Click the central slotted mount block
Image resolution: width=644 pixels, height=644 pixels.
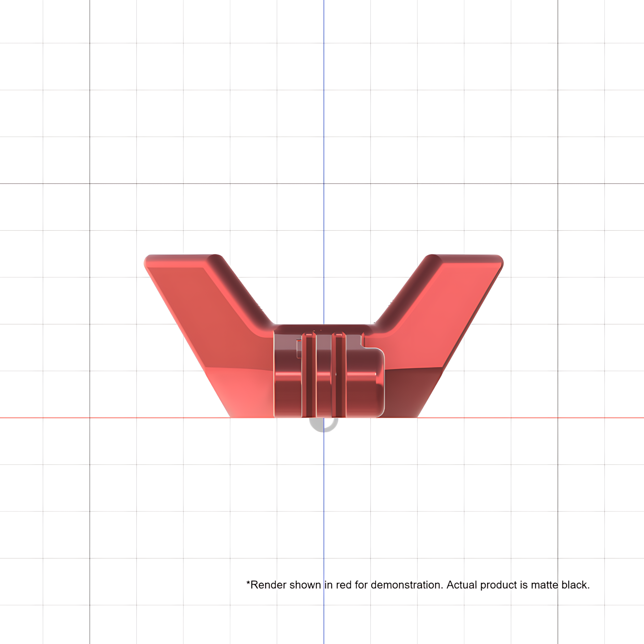tap(329, 375)
